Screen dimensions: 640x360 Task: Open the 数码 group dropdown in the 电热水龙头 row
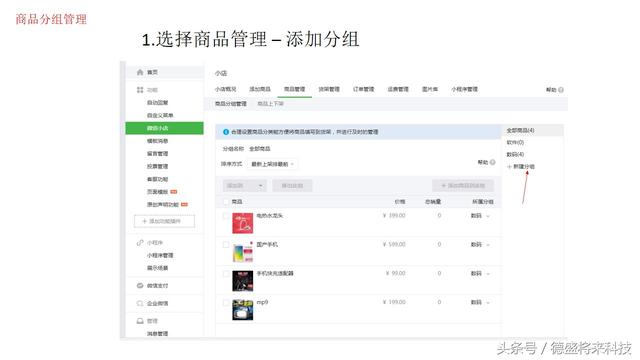pyautogui.click(x=480, y=216)
